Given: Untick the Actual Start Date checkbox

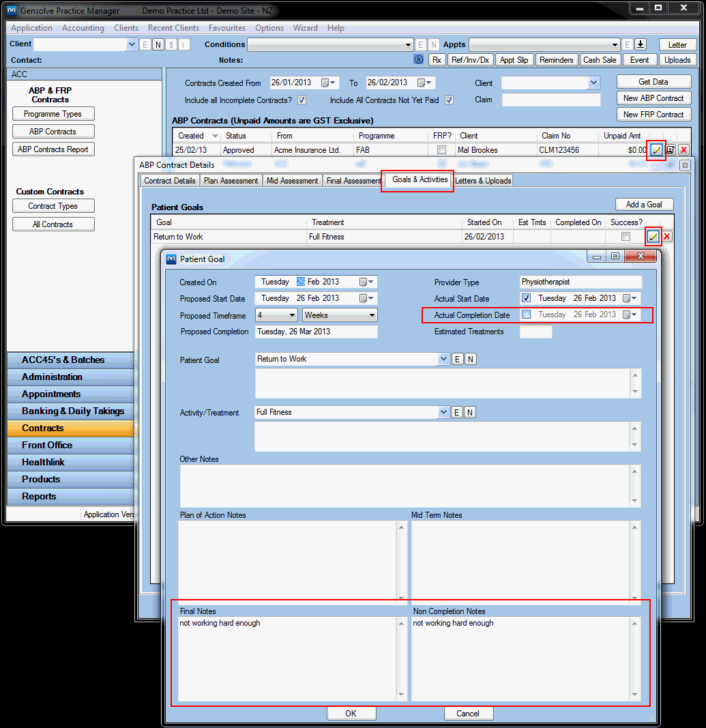Looking at the screenshot, I should click(x=525, y=297).
